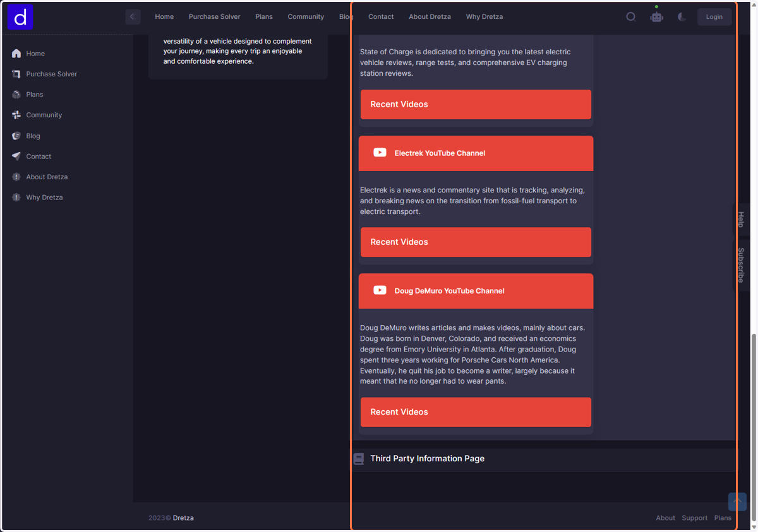Open the Plans footer link

[723, 518]
